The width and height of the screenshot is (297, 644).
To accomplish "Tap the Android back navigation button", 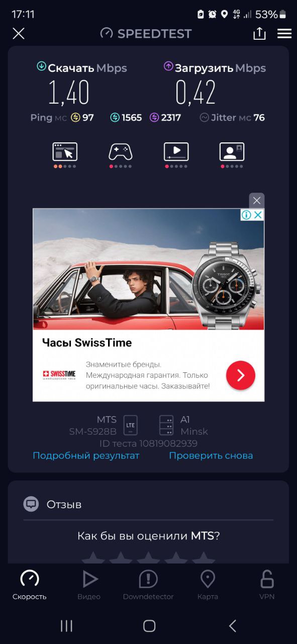I will pos(232,625).
